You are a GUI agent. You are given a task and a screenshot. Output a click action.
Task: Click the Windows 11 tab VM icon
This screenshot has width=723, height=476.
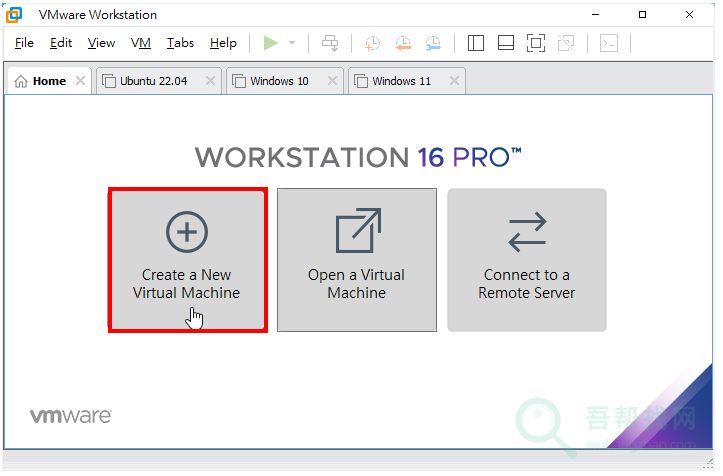pyautogui.click(x=361, y=82)
